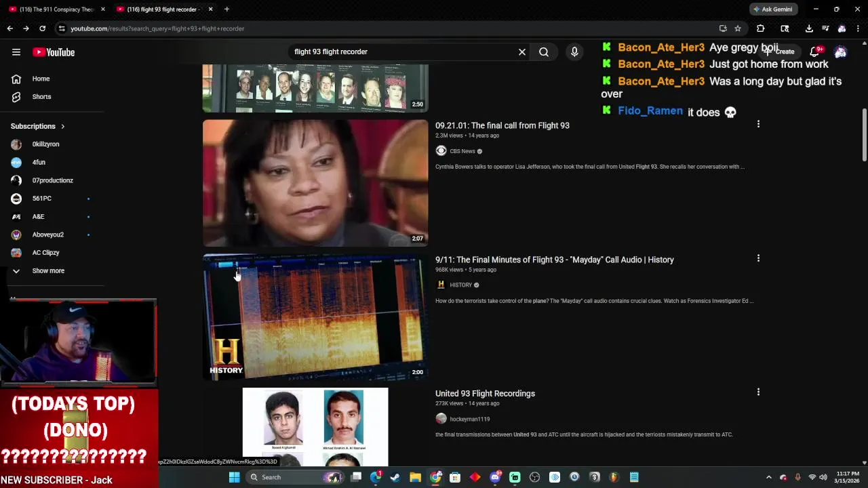This screenshot has height=488, width=868.
Task: Open a new browser tab
Action: [226, 9]
